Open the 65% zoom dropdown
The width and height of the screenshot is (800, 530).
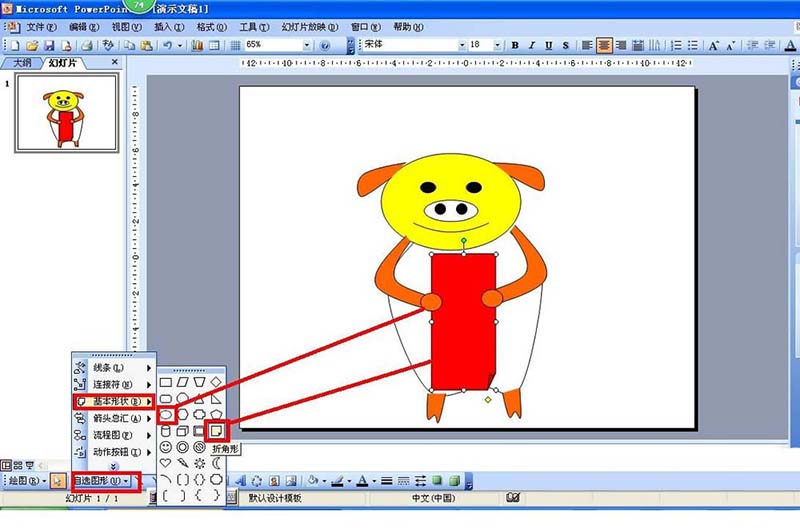(x=307, y=45)
